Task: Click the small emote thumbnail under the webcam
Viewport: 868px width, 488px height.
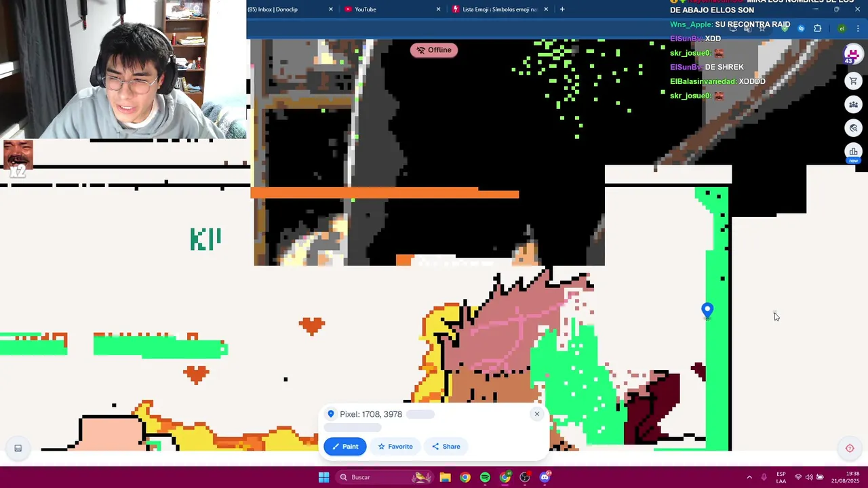Action: click(x=18, y=155)
